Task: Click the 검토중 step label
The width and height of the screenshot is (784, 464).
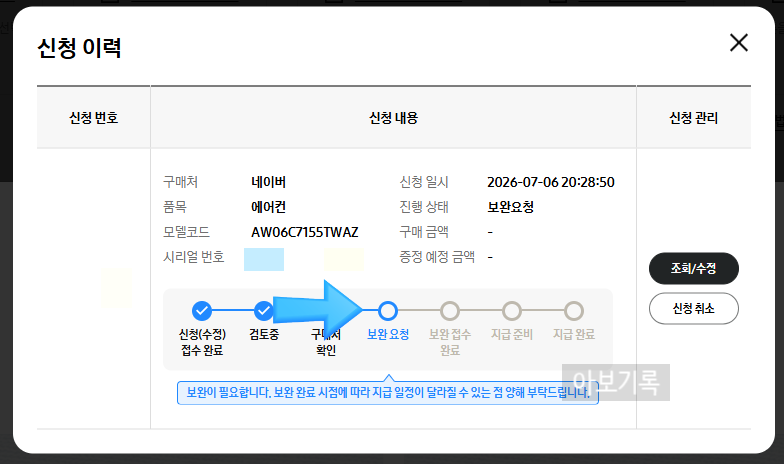Action: tap(264, 334)
